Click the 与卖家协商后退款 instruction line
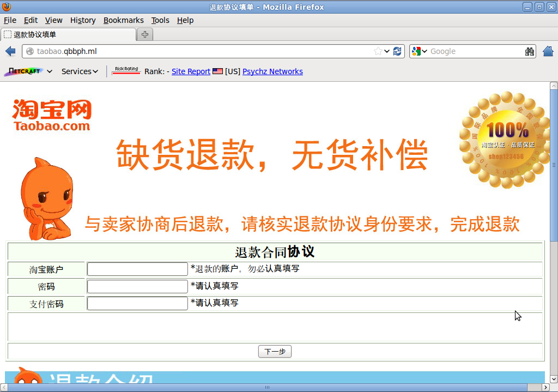 pyautogui.click(x=302, y=224)
